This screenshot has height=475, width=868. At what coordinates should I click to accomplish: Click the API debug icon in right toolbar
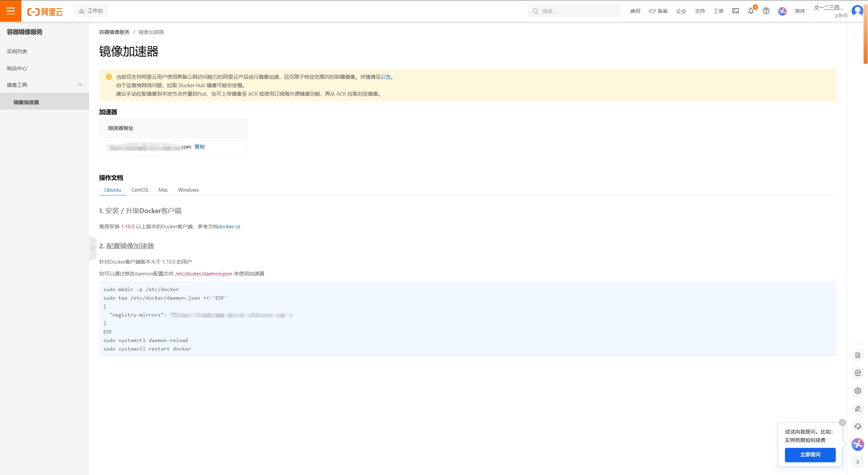858,373
